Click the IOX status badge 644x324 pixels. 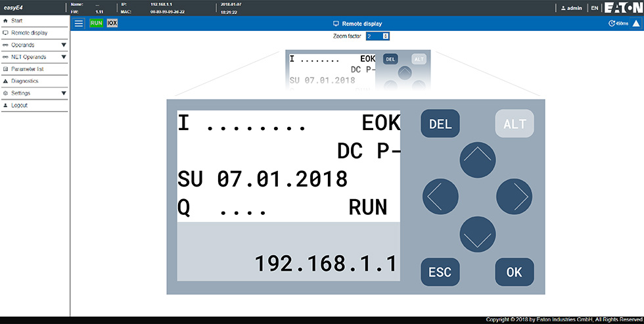(112, 24)
